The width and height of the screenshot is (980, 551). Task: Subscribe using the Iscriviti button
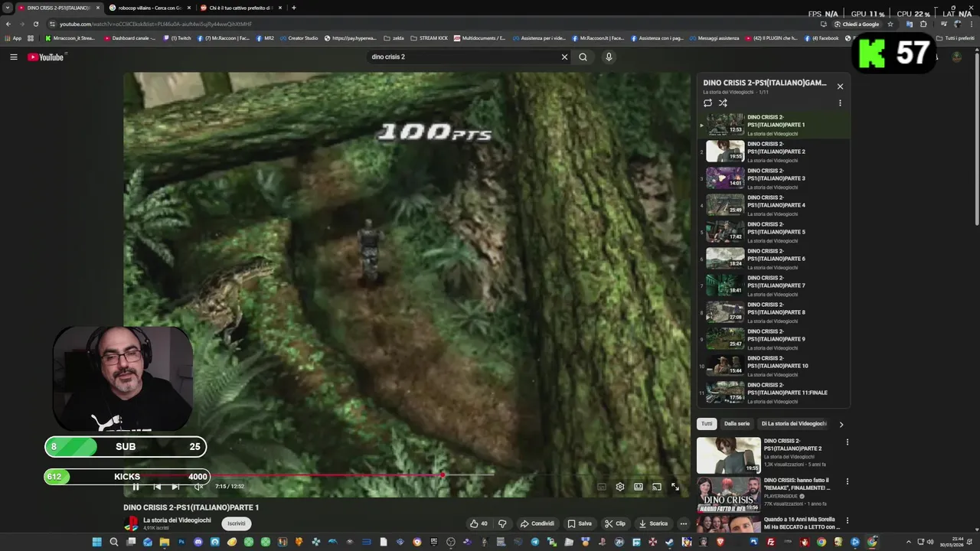237,523
